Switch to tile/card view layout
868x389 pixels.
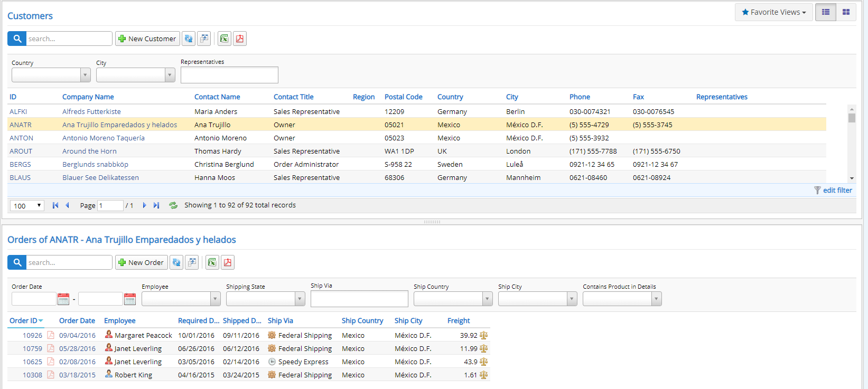tap(846, 12)
